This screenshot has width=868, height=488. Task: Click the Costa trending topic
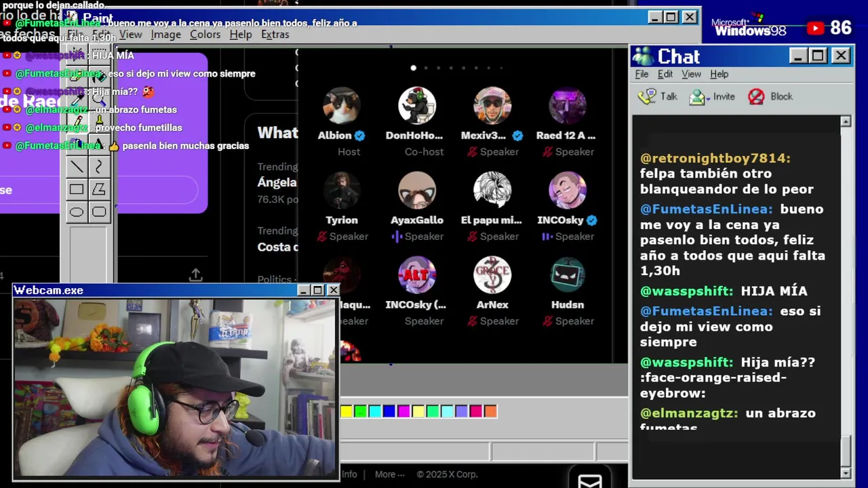pyautogui.click(x=277, y=247)
